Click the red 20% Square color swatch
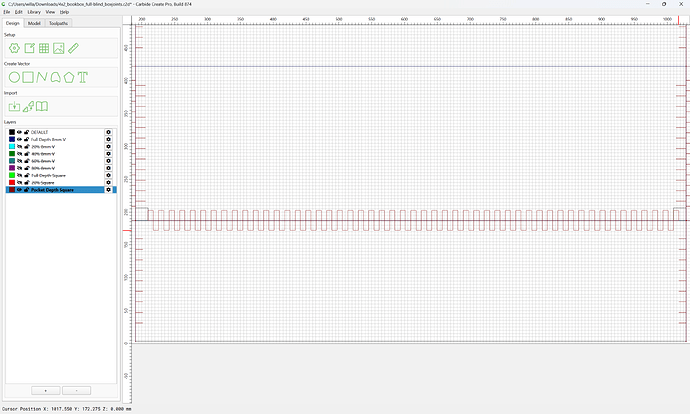This screenshot has height=414, width=690. tap(12, 183)
